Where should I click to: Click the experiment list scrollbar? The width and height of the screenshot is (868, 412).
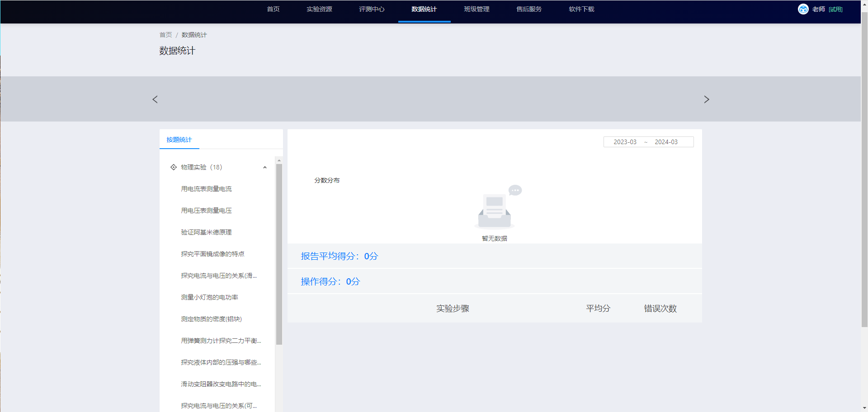pyautogui.click(x=279, y=253)
